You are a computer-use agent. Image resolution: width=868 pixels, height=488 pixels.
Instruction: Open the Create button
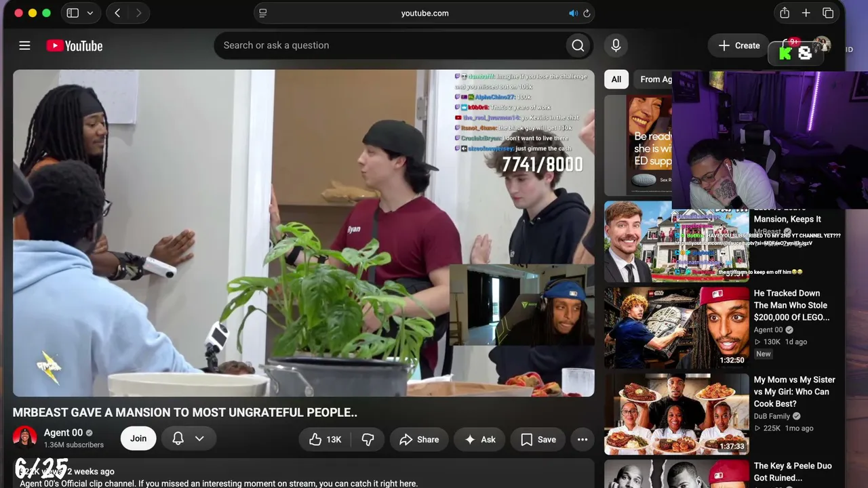(739, 45)
